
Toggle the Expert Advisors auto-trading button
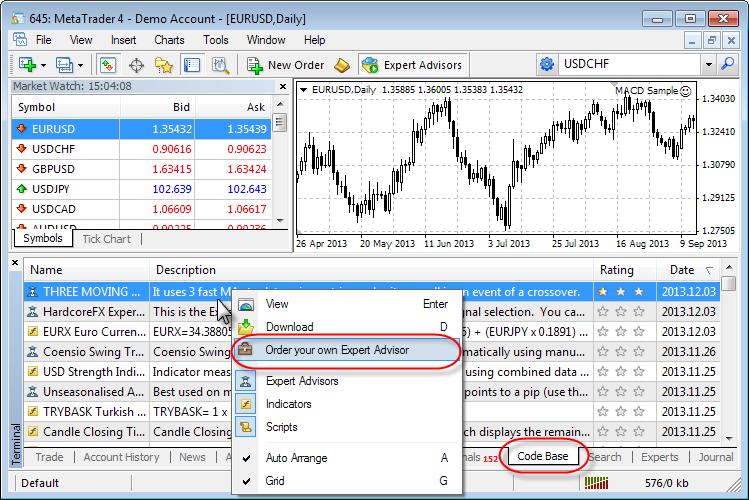(x=412, y=64)
